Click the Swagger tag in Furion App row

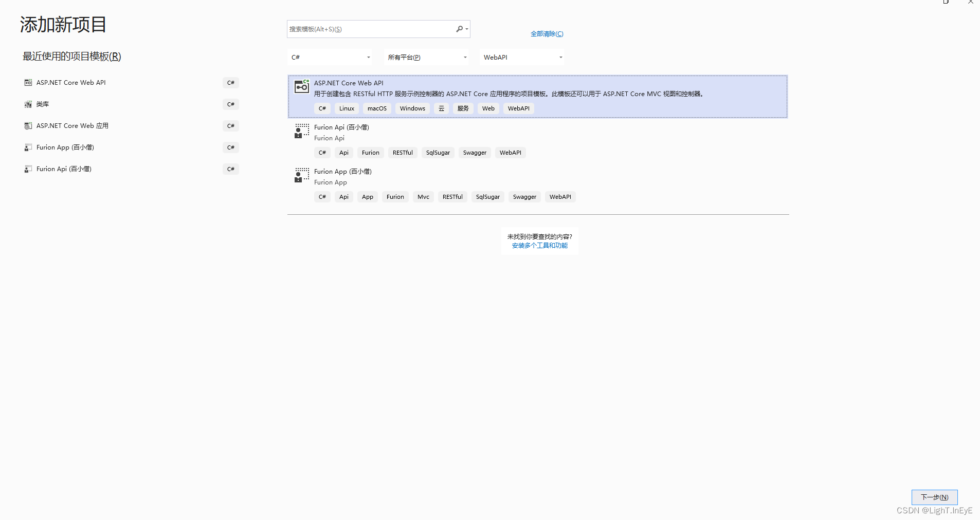[524, 197]
